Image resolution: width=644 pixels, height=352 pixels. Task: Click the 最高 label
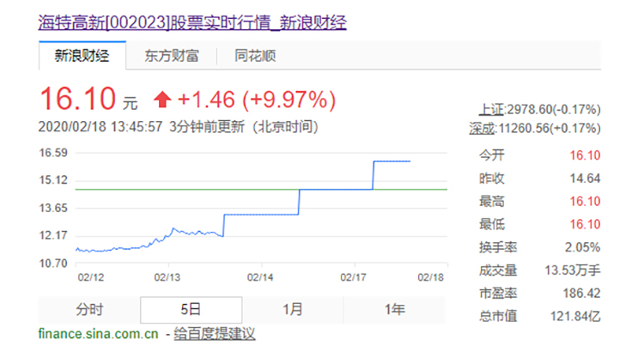click(x=492, y=201)
